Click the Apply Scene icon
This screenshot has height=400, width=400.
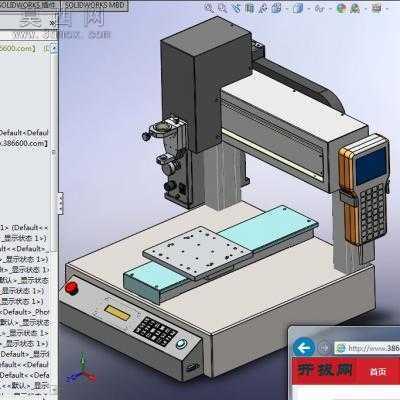[x=354, y=9]
